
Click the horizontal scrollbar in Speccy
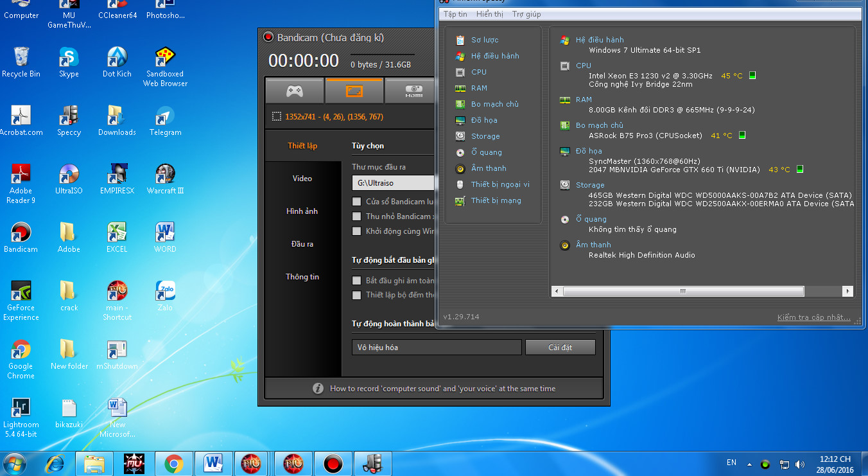[683, 292]
